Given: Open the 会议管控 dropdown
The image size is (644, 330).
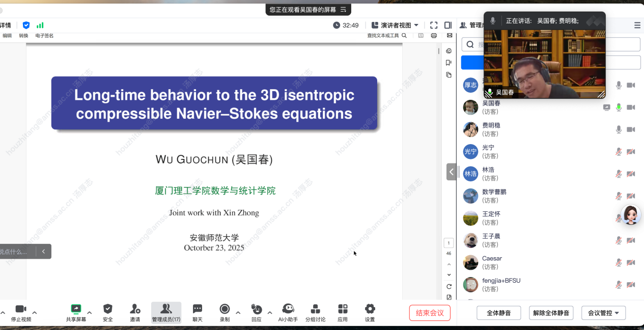Looking at the screenshot, I should pyautogui.click(x=603, y=313).
